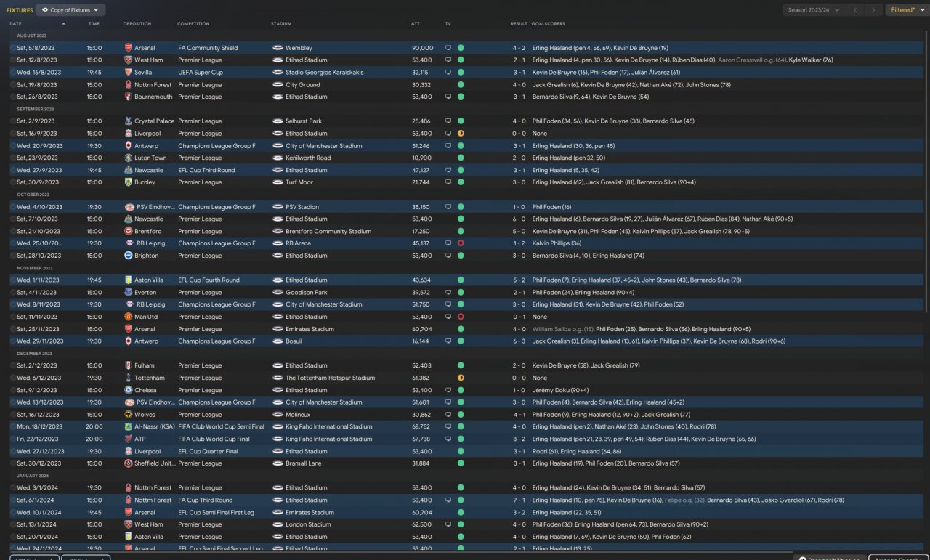Click the Wembley stadium icon
The width and height of the screenshot is (930, 560).
pyautogui.click(x=278, y=48)
